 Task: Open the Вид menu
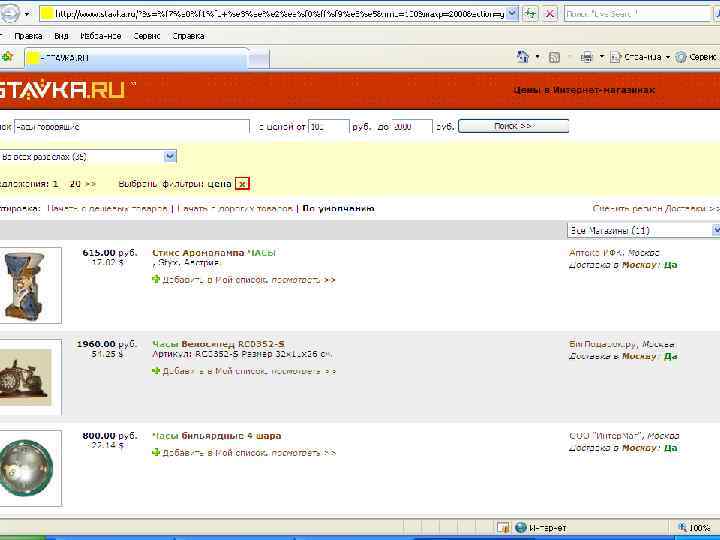click(x=61, y=36)
